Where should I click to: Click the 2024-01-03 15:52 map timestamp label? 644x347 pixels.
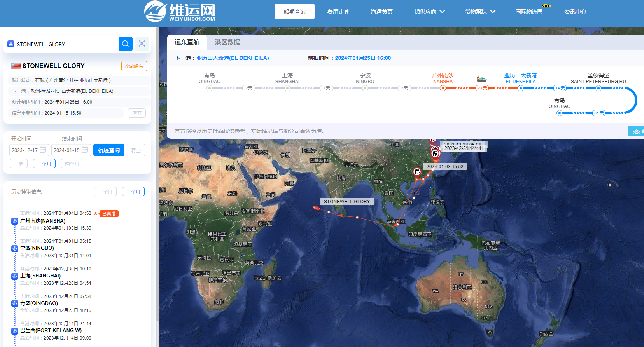coord(445,167)
